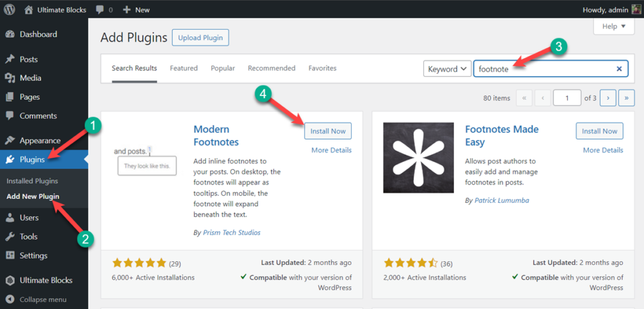This screenshot has width=644, height=309.
Task: Visit author Prism Tech Studios link
Action: coord(231,232)
